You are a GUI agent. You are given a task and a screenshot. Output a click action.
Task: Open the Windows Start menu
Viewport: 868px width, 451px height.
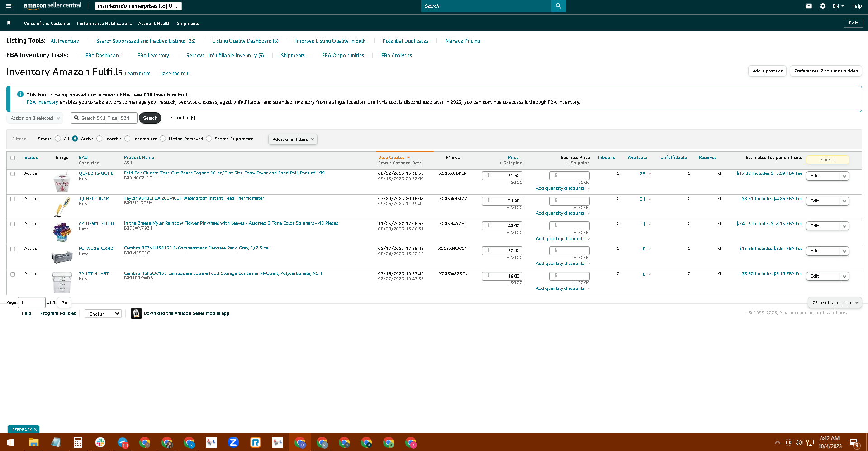(11, 442)
